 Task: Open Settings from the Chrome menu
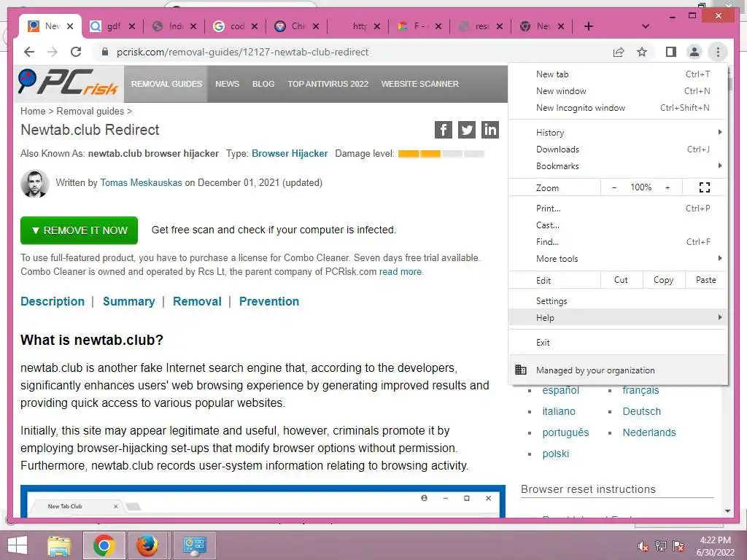617,301
